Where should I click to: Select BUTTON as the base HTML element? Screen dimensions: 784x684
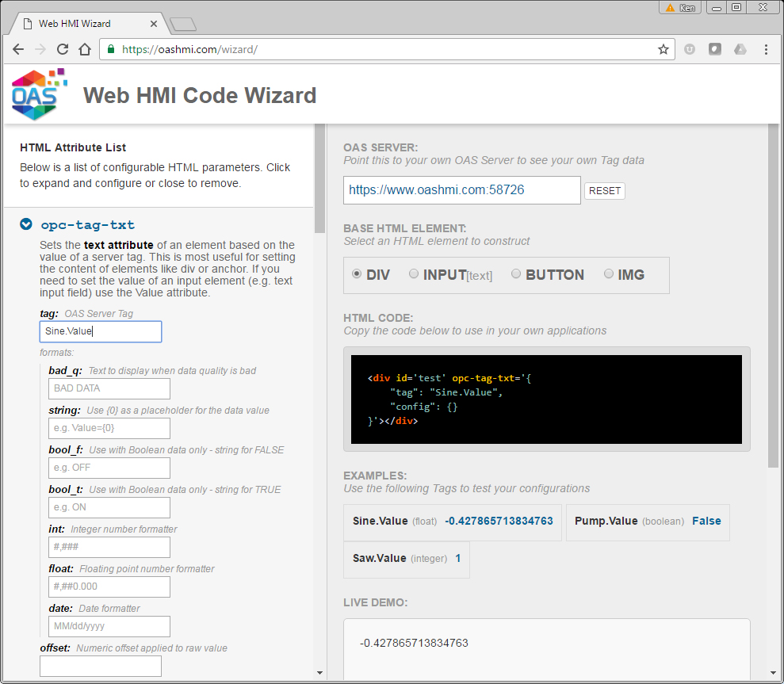click(x=516, y=273)
